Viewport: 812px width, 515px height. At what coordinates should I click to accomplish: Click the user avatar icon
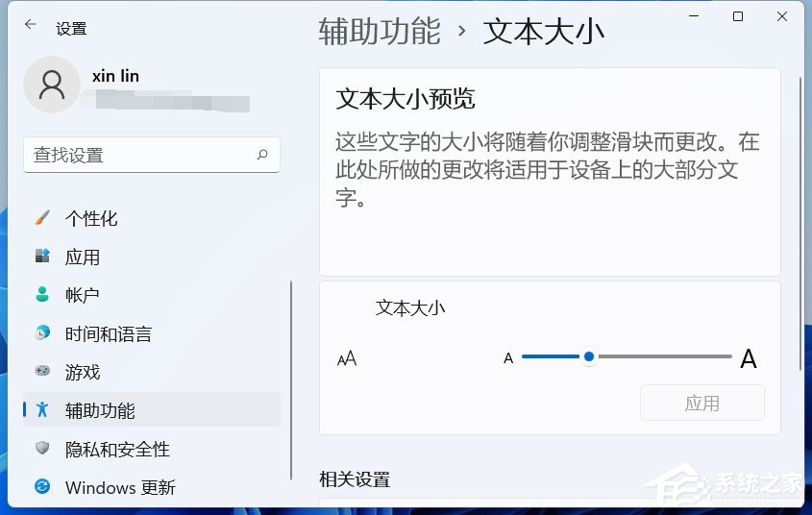(52, 85)
